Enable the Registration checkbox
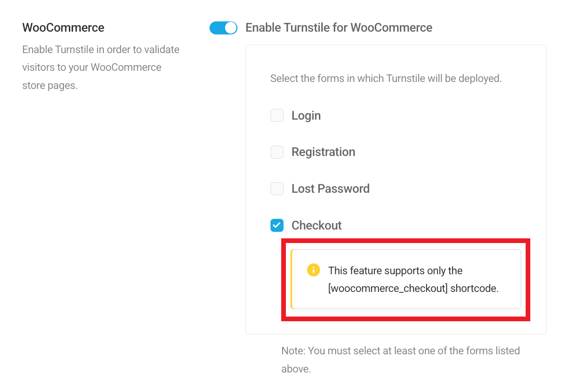568x392 pixels. [x=277, y=152]
